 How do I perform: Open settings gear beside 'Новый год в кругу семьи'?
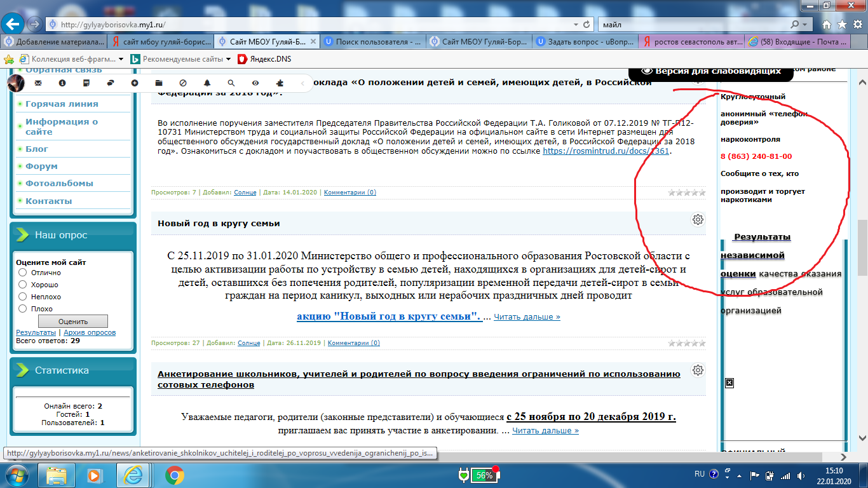coord(698,220)
